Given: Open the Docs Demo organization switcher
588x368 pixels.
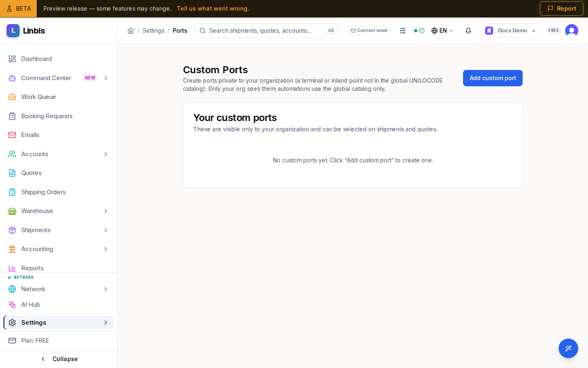Looking at the screenshot, I should pyautogui.click(x=511, y=31).
